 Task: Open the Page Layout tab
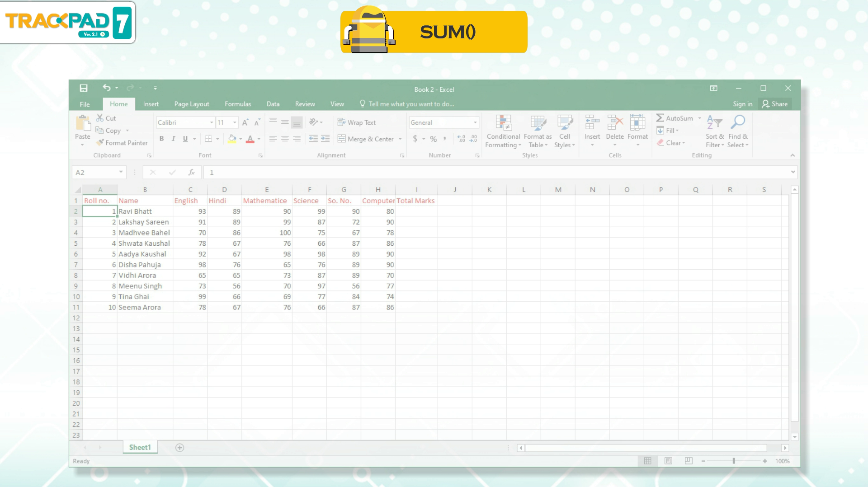192,104
